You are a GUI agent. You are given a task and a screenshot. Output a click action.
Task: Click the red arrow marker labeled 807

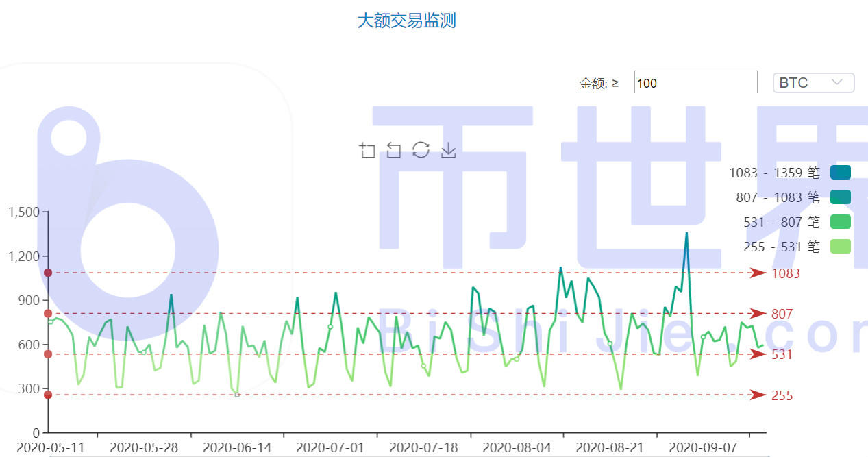(758, 314)
